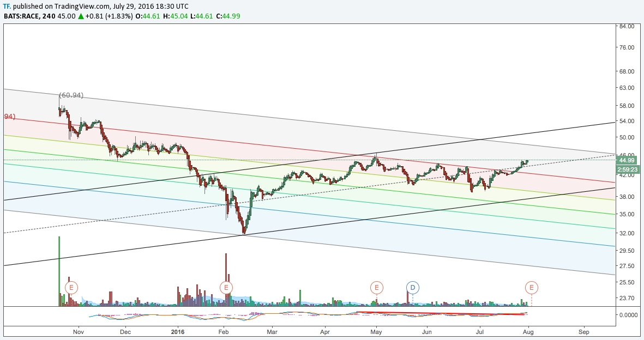
Task: Click the 32.00 price axis label
Action: pyautogui.click(x=627, y=233)
